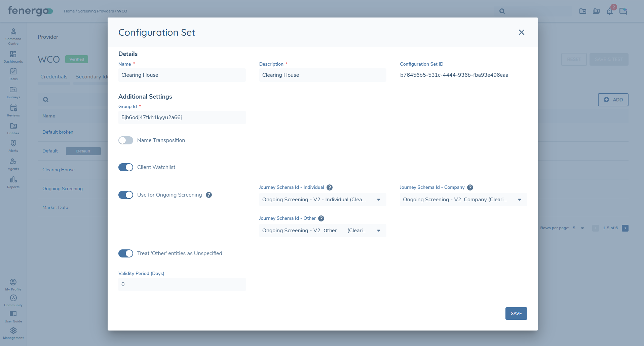Click the Configuration Set ID value
This screenshot has width=644, height=346.
point(454,75)
